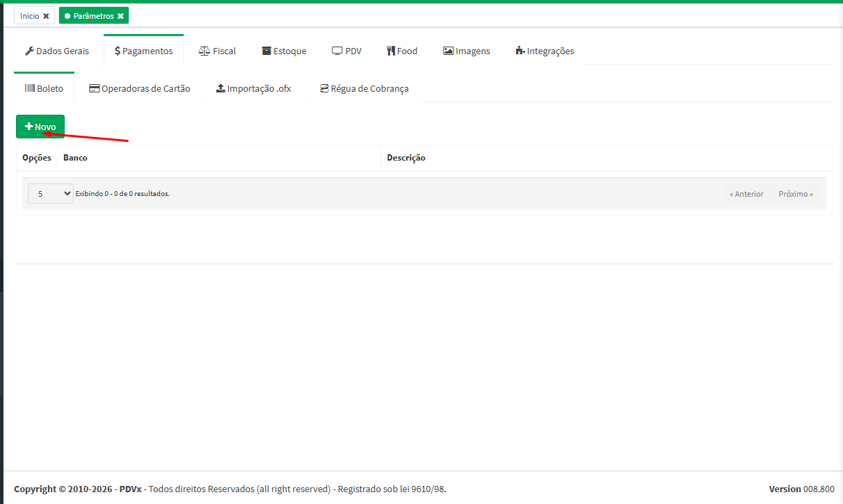This screenshot has height=504, width=843.
Task: Click the cutlery icon beside Food
Action: [x=391, y=51]
